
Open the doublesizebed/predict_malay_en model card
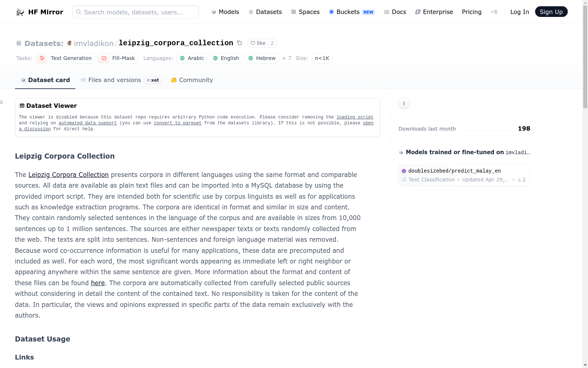[x=464, y=175]
